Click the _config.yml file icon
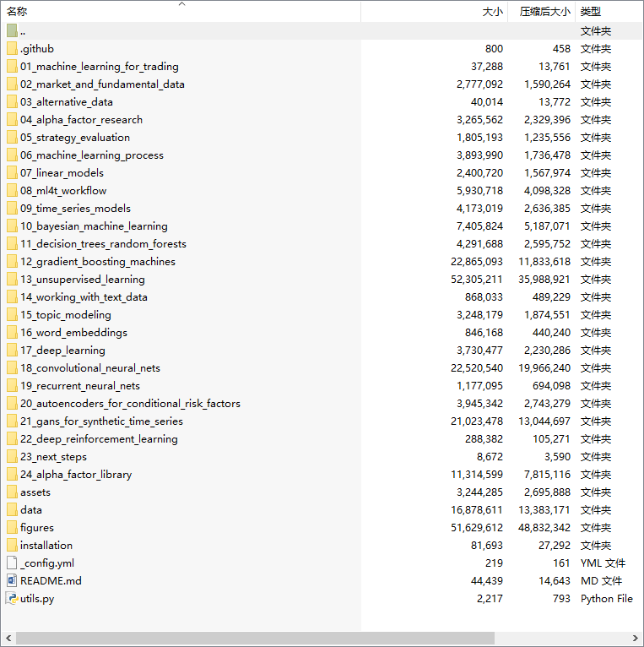644x647 pixels. [12, 563]
